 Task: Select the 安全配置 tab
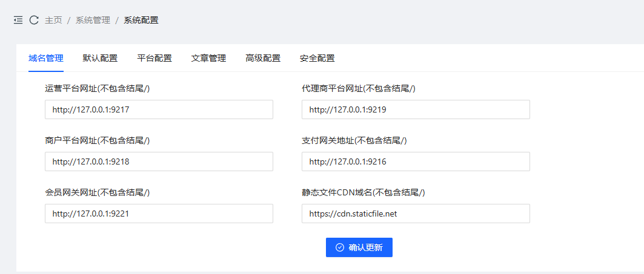(317, 58)
